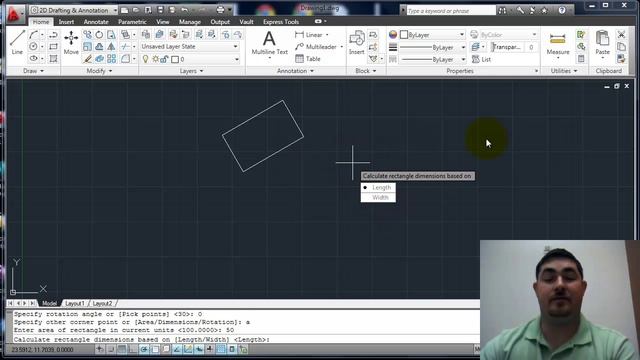Open the current layer 0 dropdown
Image resolution: width=640 pixels, height=360 pixels.
tap(190, 59)
